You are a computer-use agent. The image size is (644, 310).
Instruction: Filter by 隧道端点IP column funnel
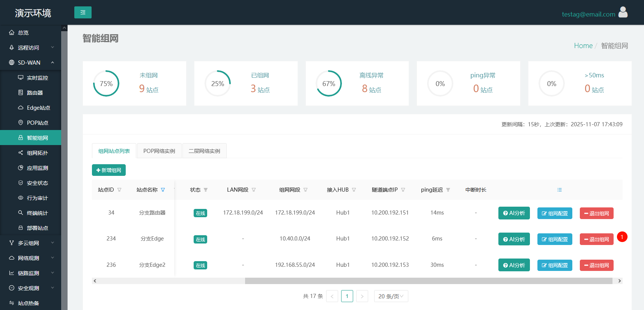[x=403, y=190]
